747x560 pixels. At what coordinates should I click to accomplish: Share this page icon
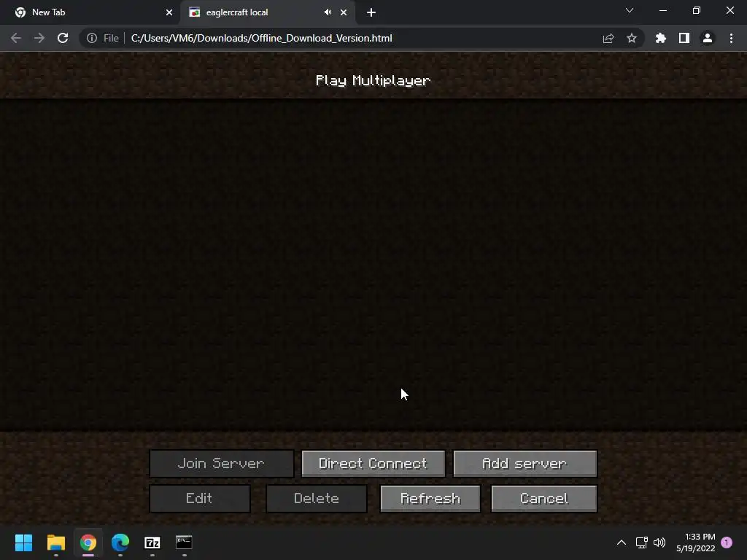click(608, 38)
